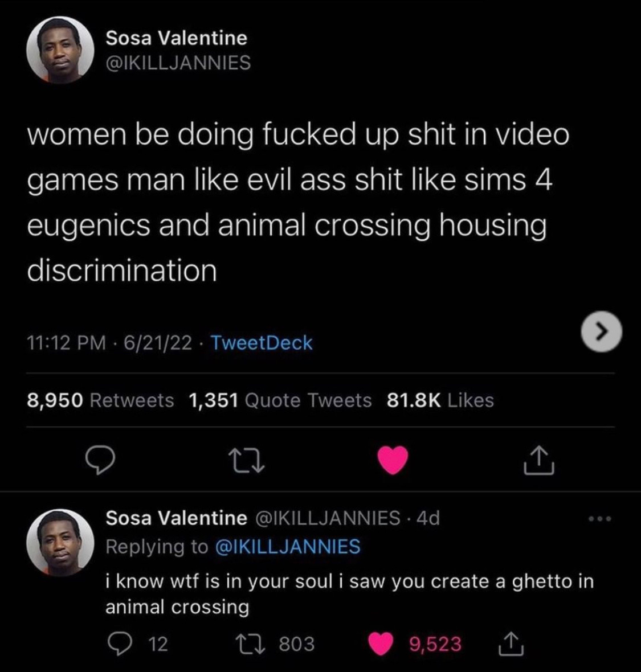
Task: Click the reply tweet profile avatar
Action: (60, 543)
